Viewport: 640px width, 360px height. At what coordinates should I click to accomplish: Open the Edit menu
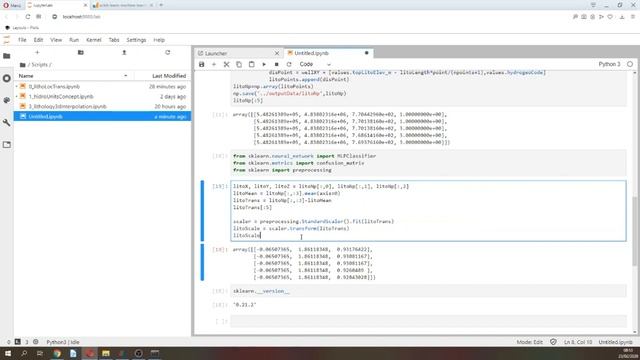coord(38,40)
